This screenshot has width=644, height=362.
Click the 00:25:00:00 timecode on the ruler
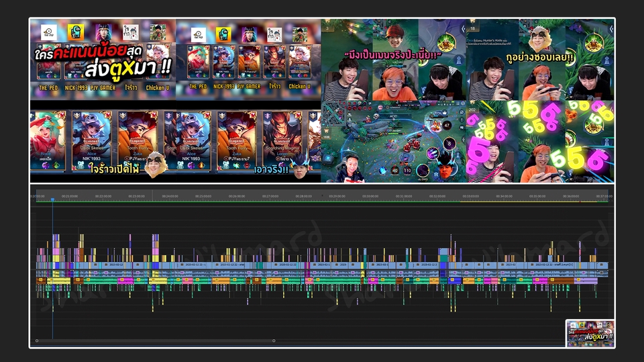pos(203,196)
